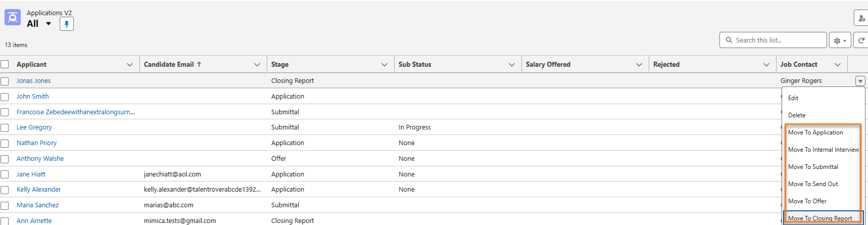Open list view controls gear

coord(840,40)
